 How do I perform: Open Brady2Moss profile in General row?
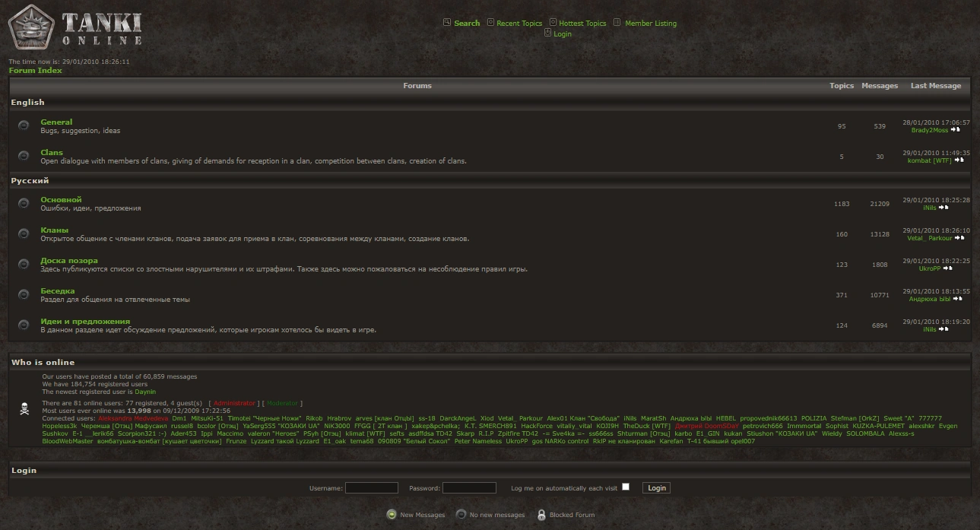[930, 130]
